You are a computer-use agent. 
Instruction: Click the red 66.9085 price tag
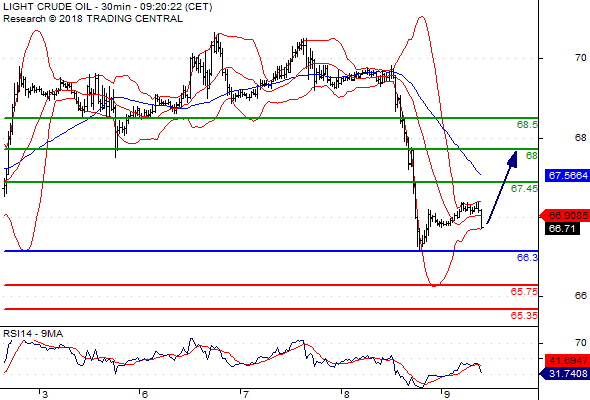click(565, 216)
